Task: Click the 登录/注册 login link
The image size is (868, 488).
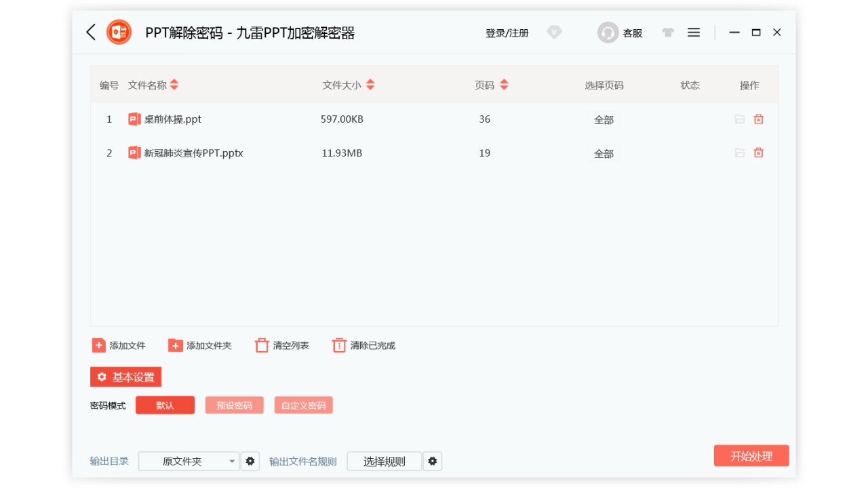Action: tap(507, 32)
